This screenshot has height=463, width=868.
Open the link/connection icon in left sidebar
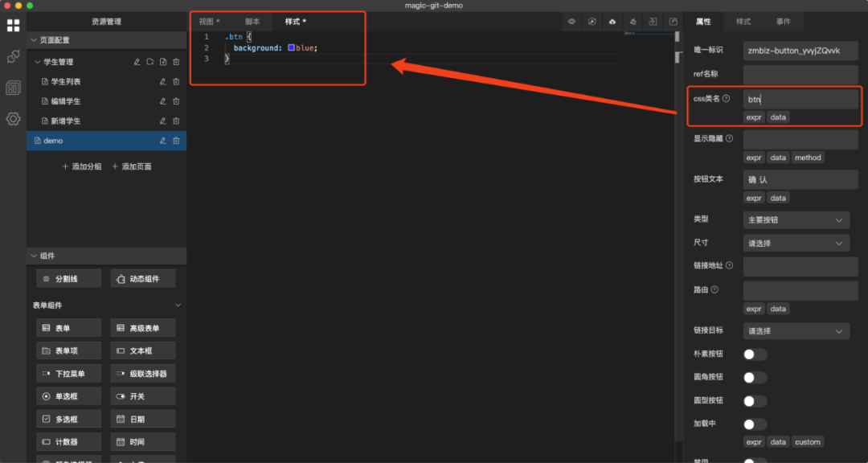pyautogui.click(x=14, y=56)
